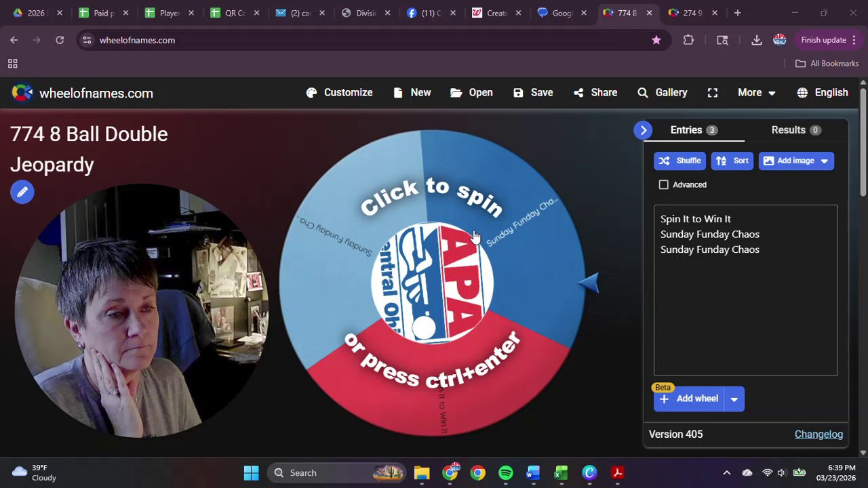Open a new browser tab

[737, 13]
